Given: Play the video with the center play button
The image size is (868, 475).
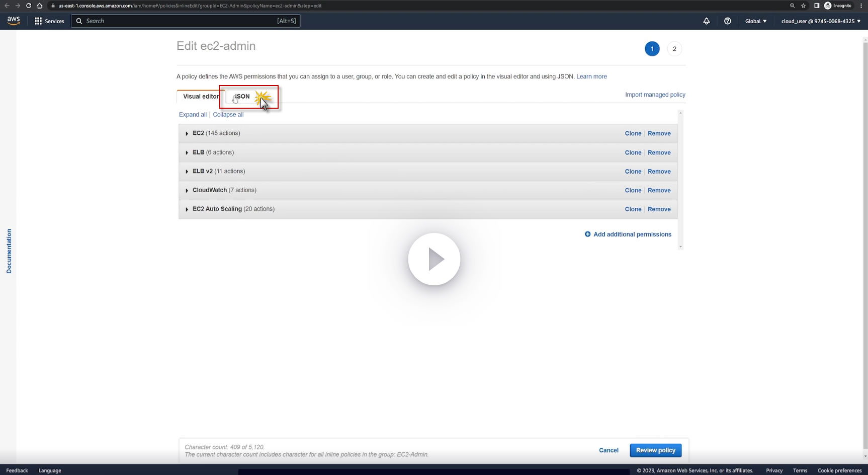Looking at the screenshot, I should [434, 259].
